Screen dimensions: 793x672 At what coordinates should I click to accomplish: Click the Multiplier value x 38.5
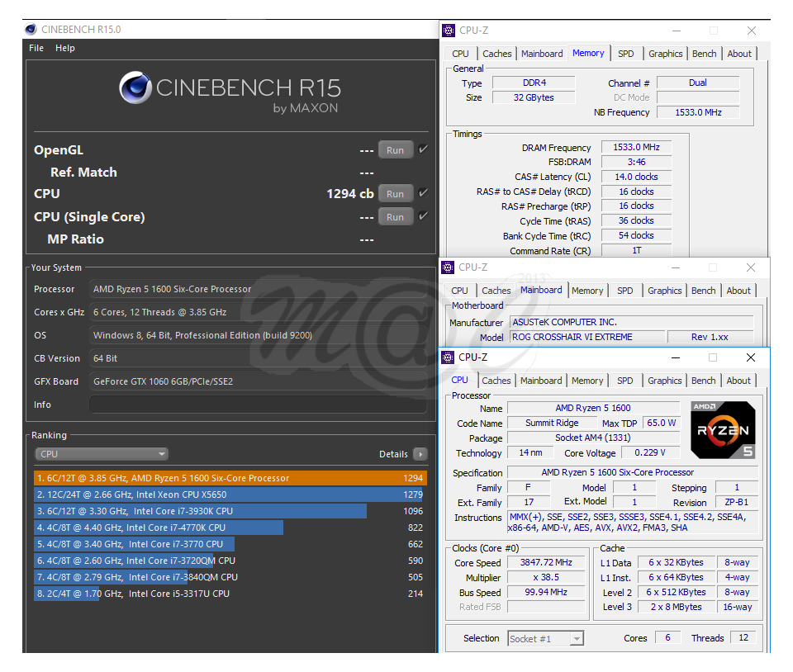click(x=546, y=577)
